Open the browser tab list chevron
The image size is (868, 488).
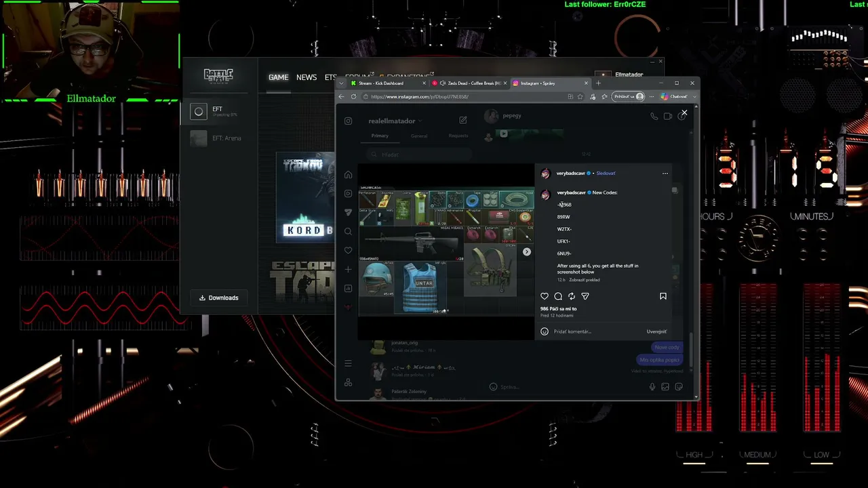tap(342, 83)
